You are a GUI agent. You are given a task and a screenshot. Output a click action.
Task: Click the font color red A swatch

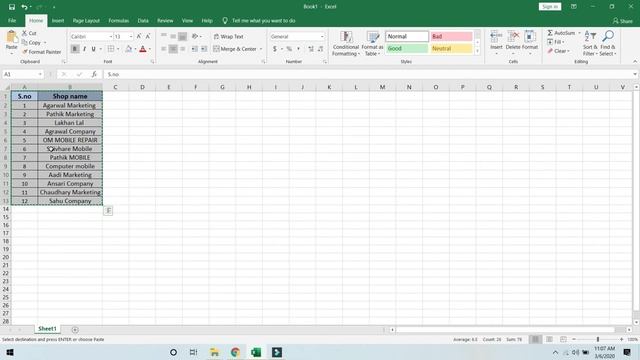click(142, 49)
